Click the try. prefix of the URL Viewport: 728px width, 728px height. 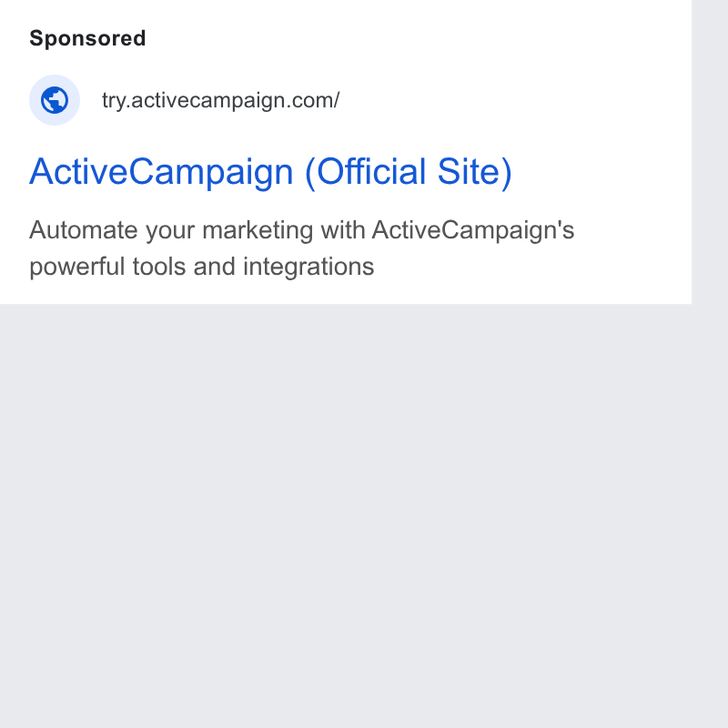(x=116, y=100)
